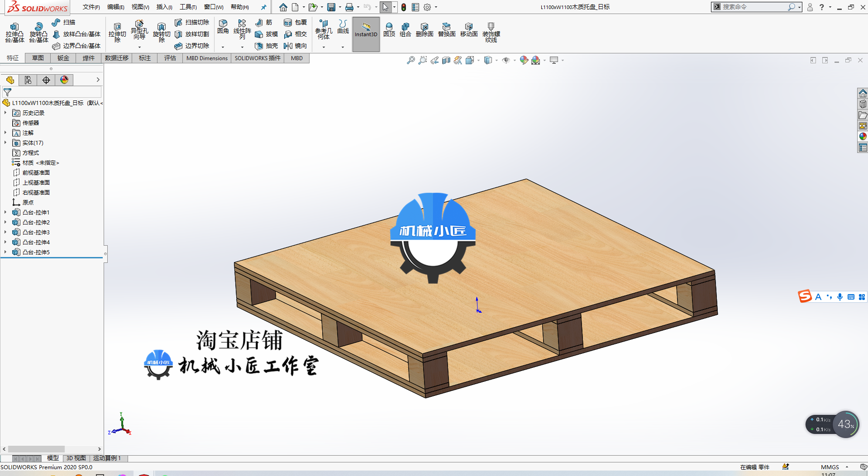Select the Extruded Cut (拉伸切除) tool
The image size is (868, 476).
[117, 33]
